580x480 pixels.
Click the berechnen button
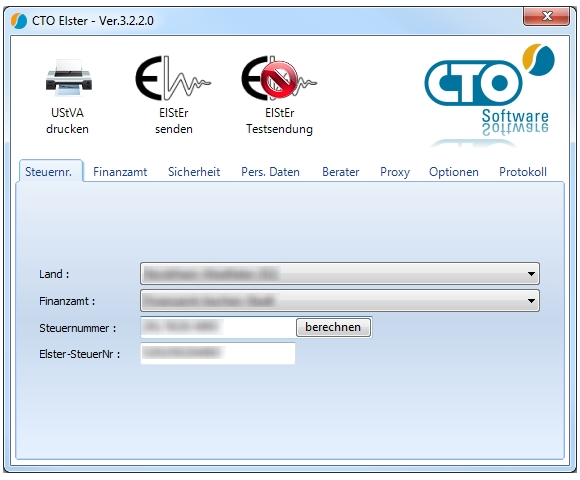pyautogui.click(x=333, y=327)
